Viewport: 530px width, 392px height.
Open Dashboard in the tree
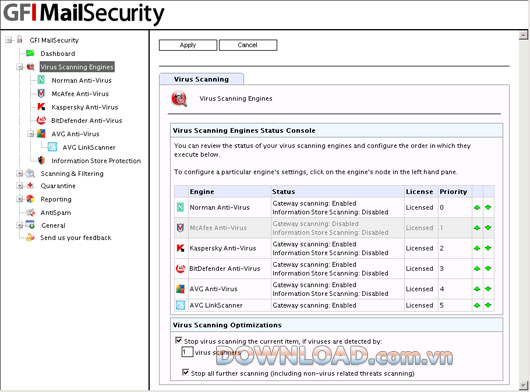click(58, 54)
